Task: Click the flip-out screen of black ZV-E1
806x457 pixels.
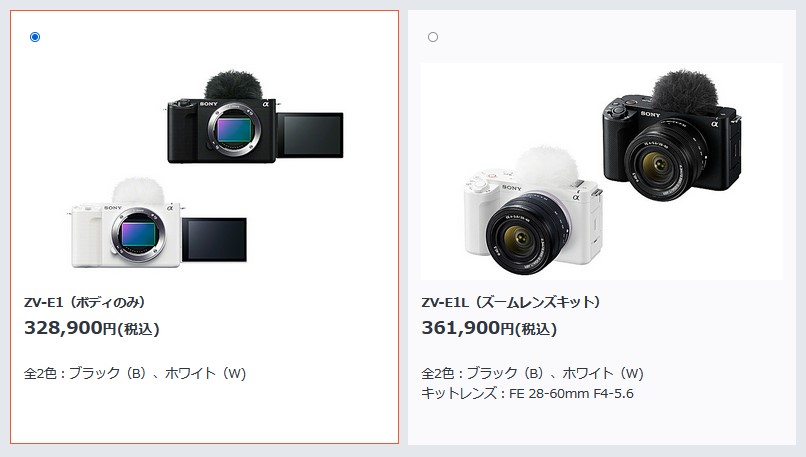Action: click(x=310, y=135)
